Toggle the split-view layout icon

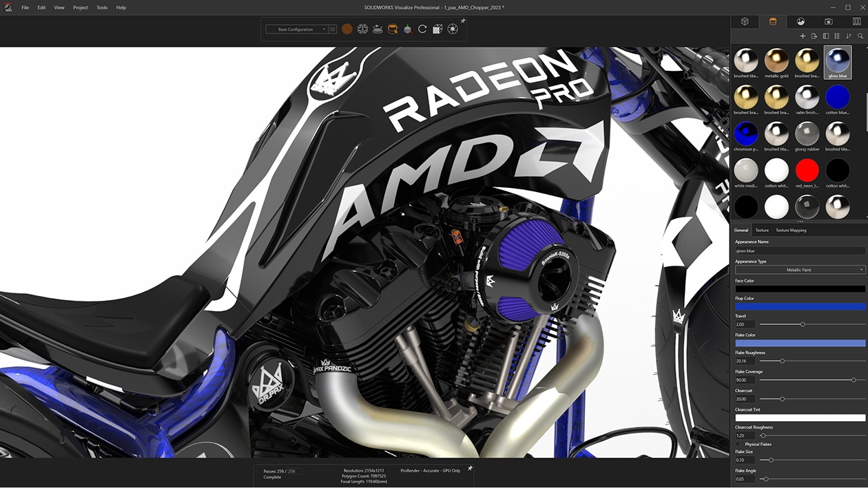tap(825, 36)
